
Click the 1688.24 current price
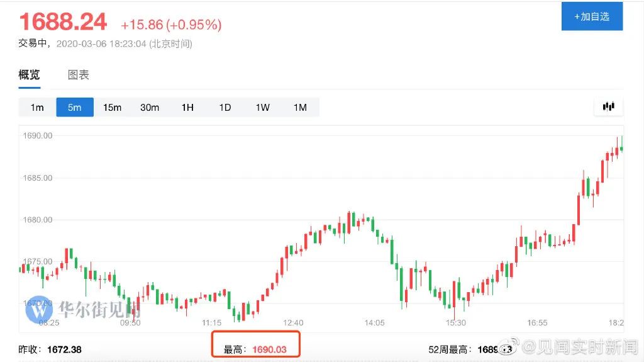point(63,22)
